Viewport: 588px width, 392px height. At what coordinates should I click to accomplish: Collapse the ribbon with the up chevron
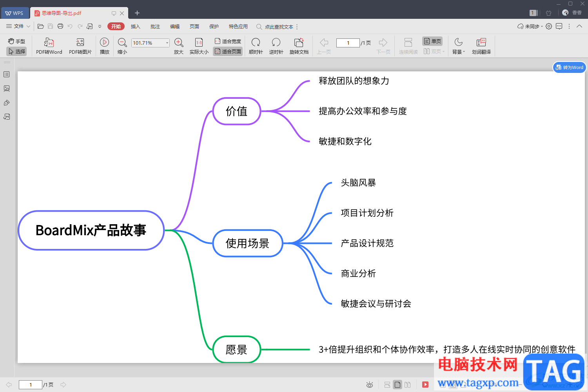(579, 26)
